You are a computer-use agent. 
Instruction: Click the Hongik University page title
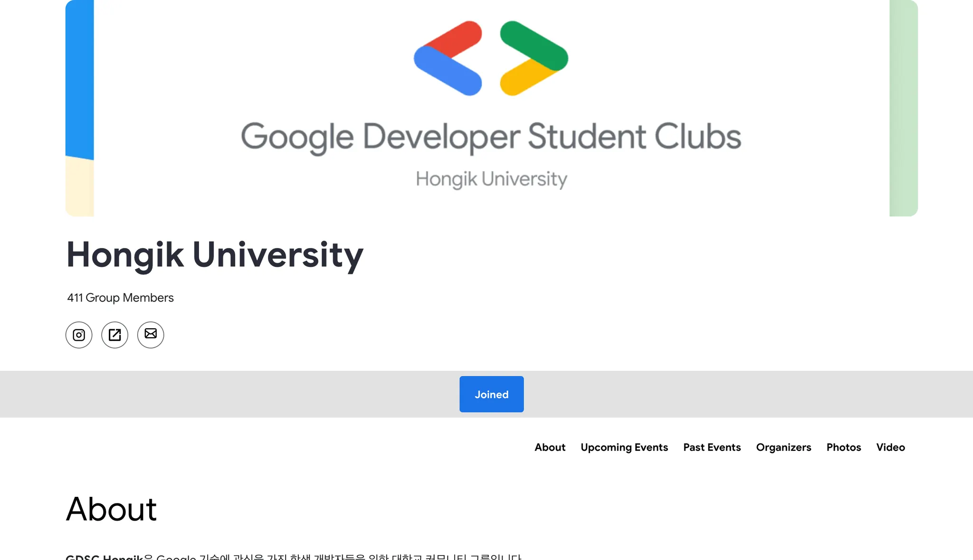[x=215, y=255]
